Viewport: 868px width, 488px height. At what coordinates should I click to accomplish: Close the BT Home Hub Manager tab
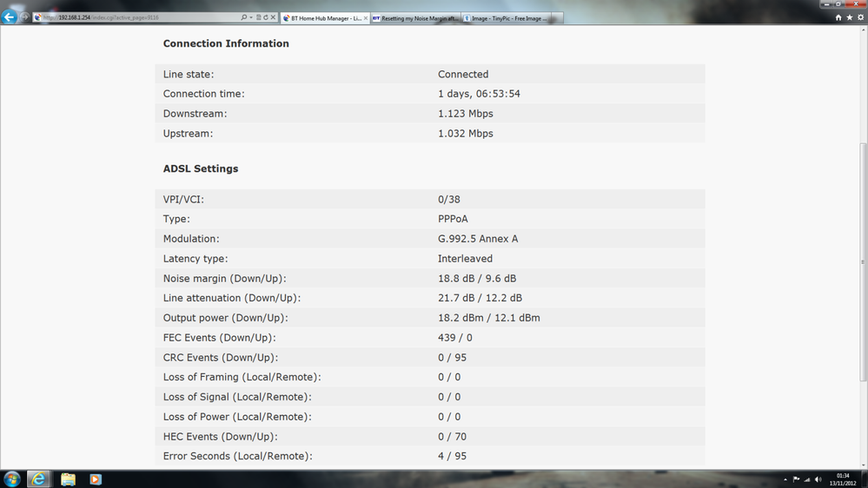(x=365, y=18)
